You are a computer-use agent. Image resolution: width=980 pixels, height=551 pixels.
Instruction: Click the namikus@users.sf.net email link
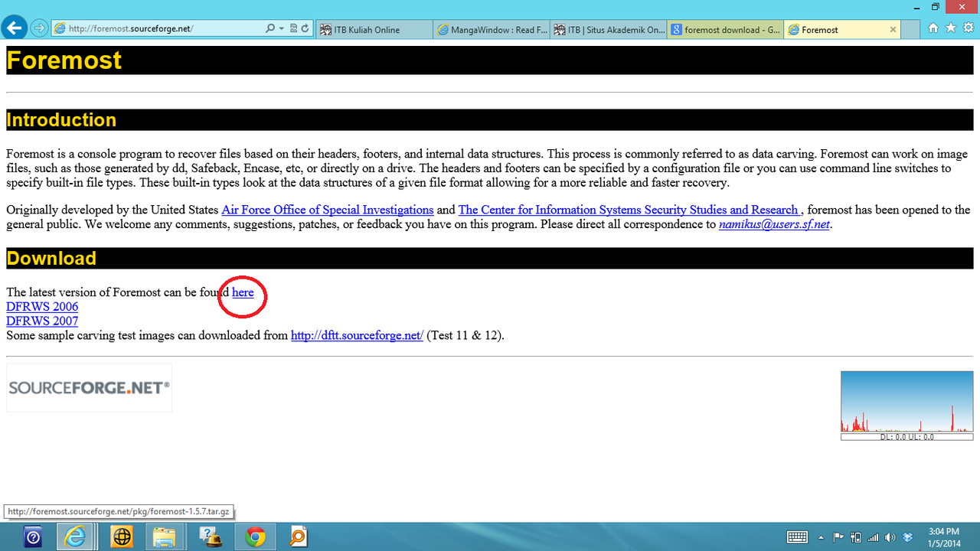tap(775, 224)
